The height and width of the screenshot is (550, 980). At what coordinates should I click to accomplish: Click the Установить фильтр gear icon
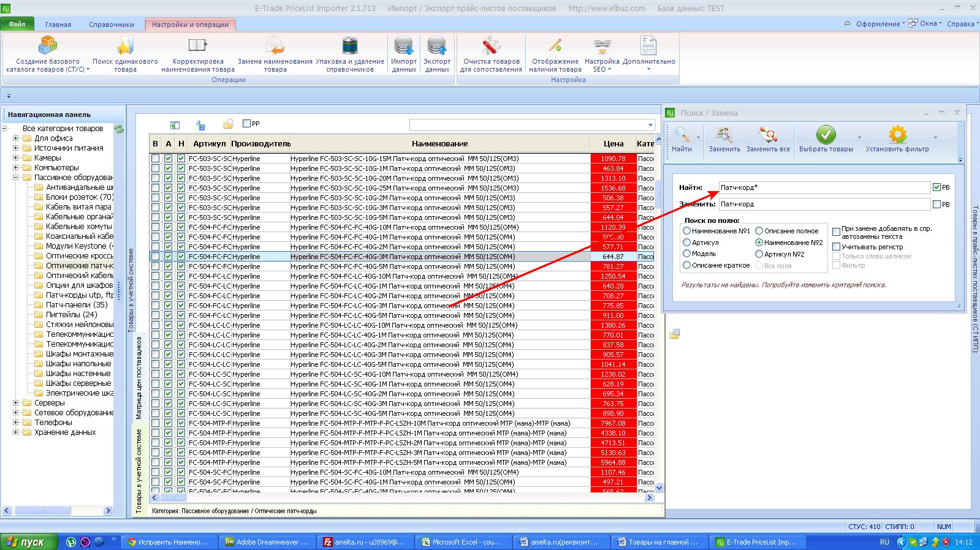tap(897, 134)
